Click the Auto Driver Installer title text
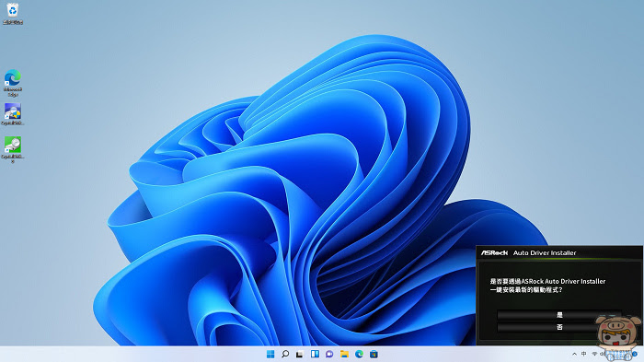Screen dimensions: 644x362 pyautogui.click(x=545, y=252)
